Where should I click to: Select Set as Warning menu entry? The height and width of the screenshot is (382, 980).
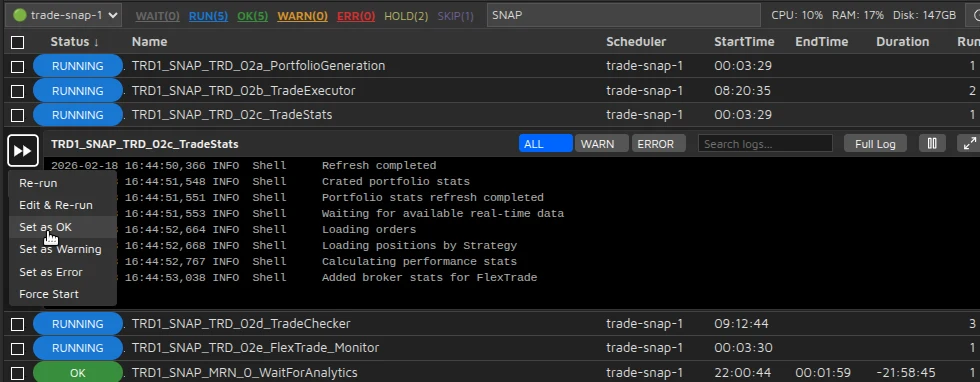click(x=62, y=249)
